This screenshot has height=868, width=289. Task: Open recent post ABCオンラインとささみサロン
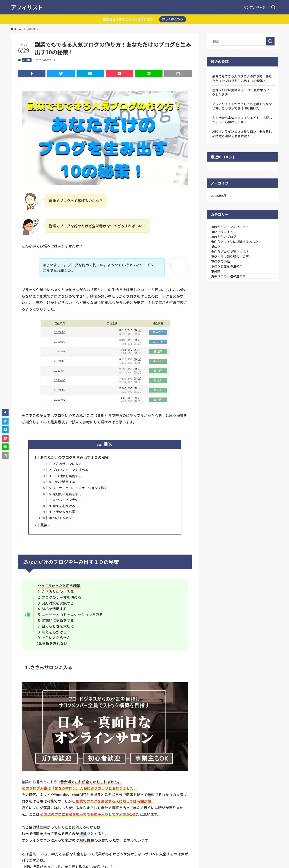(x=242, y=134)
